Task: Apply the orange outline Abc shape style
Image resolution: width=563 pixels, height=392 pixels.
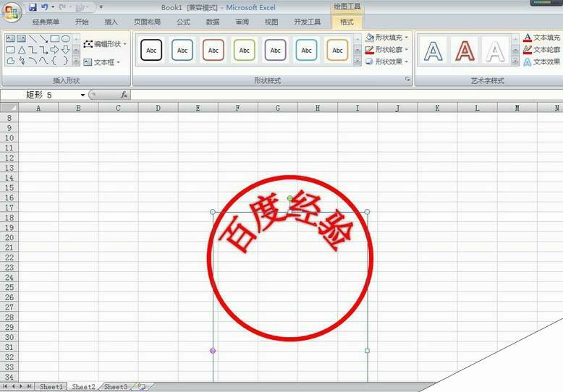Action: click(x=337, y=50)
